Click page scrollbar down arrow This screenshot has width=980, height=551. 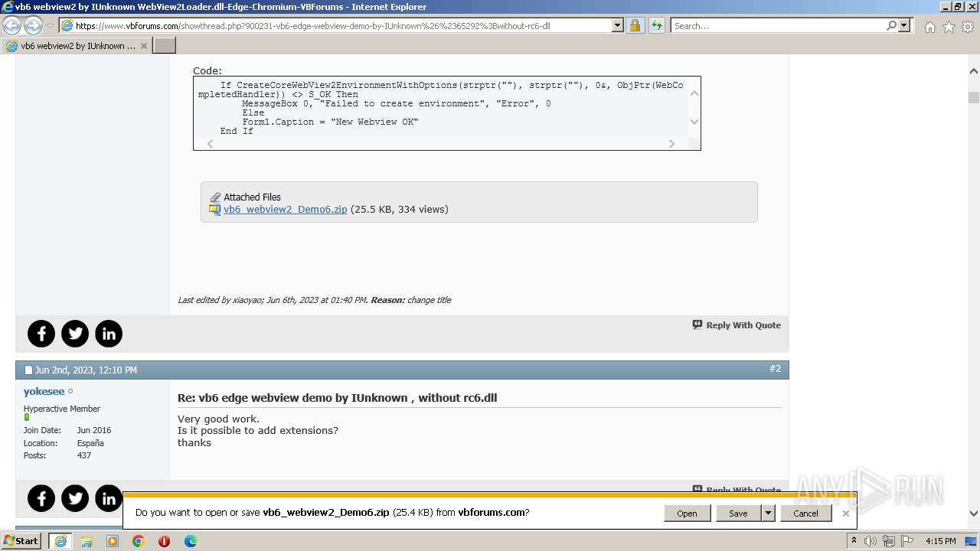pyautogui.click(x=974, y=514)
